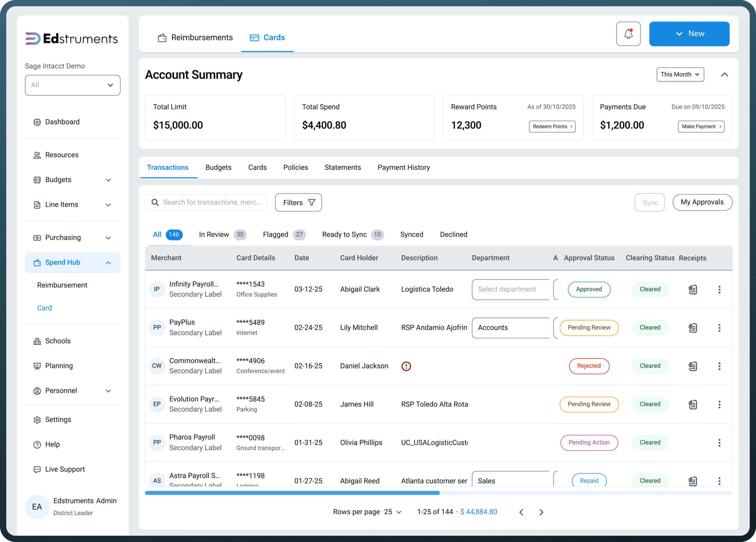756x542 pixels.
Task: Click the CW merchant avatar
Action: pos(157,366)
